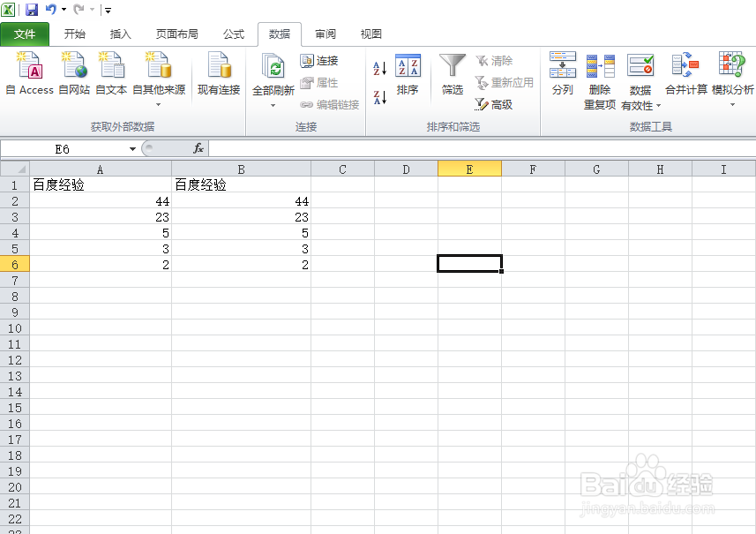The height and width of the screenshot is (534, 756).
Task: Switch to the View (视图) tab
Action: pos(371,34)
